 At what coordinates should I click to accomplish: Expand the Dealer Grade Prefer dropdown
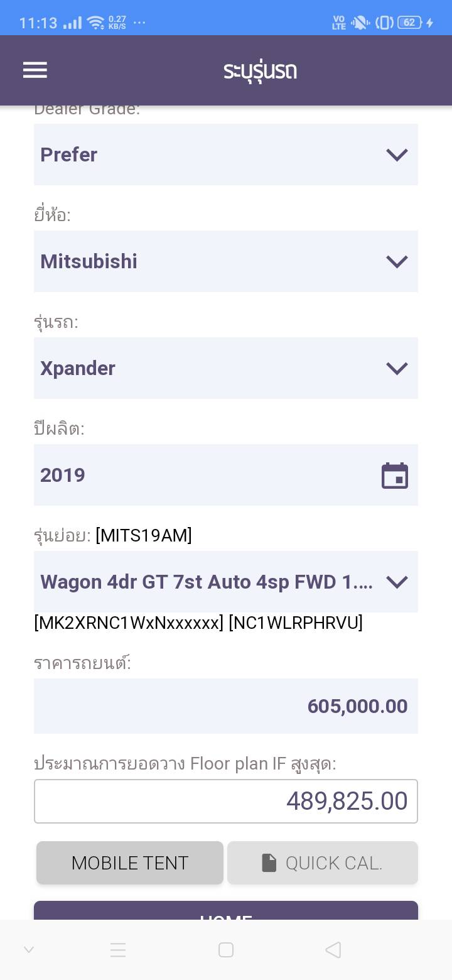(226, 155)
